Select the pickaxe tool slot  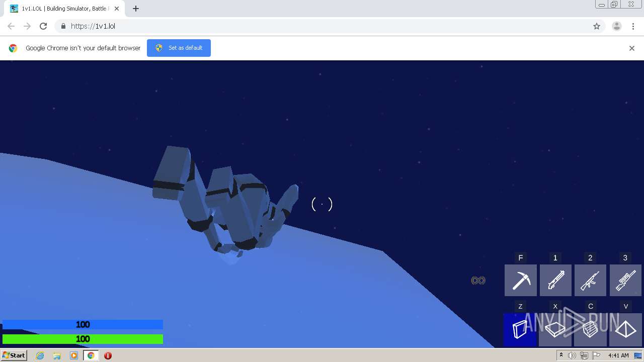[x=520, y=280]
